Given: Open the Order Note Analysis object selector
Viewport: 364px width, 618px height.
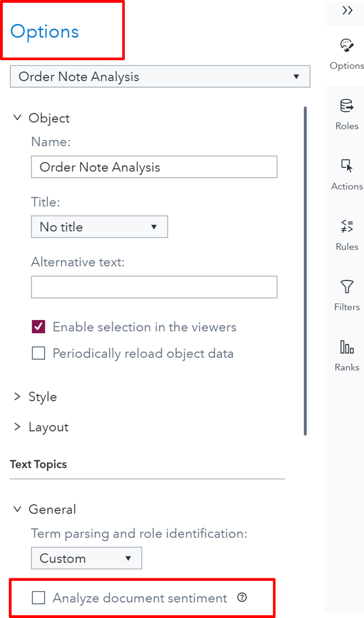Looking at the screenshot, I should [x=160, y=76].
